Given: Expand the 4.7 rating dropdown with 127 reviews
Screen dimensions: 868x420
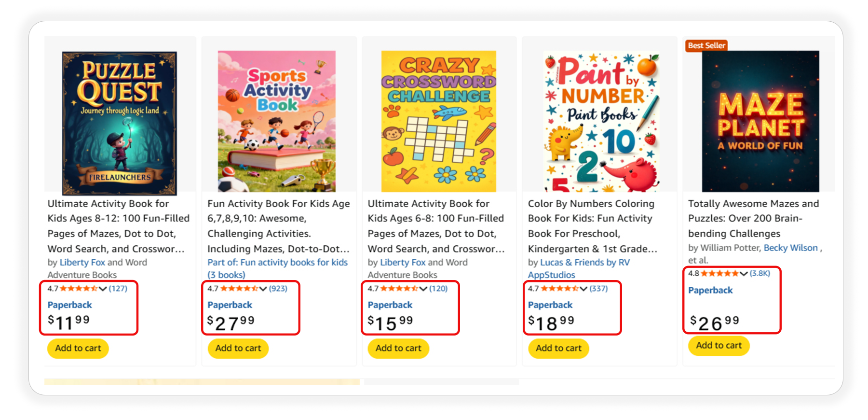Looking at the screenshot, I should click(x=103, y=289).
